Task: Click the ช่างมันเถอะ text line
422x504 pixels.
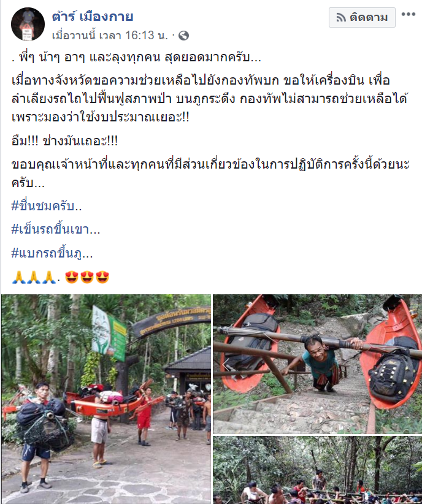Action: click(x=64, y=141)
